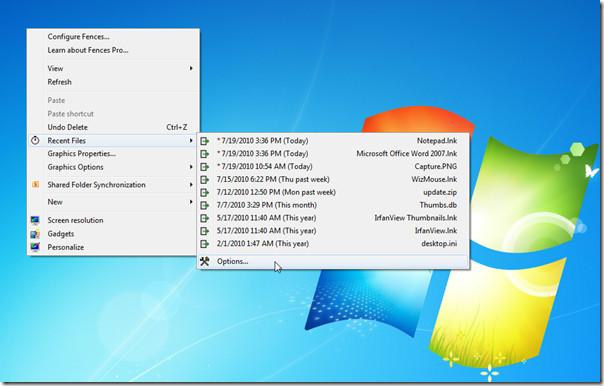
Task: Click the Personalize icon in context menu
Action: click(35, 247)
